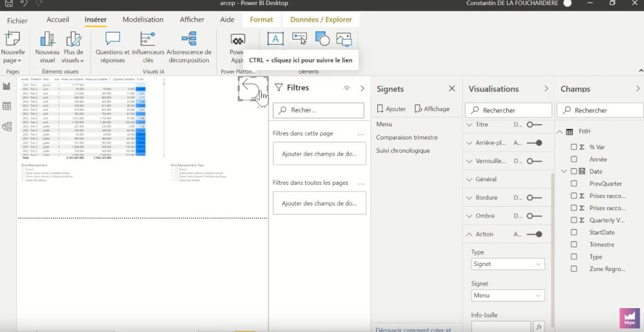
Task: Click the Visualisations Rechercher field
Action: tap(508, 110)
